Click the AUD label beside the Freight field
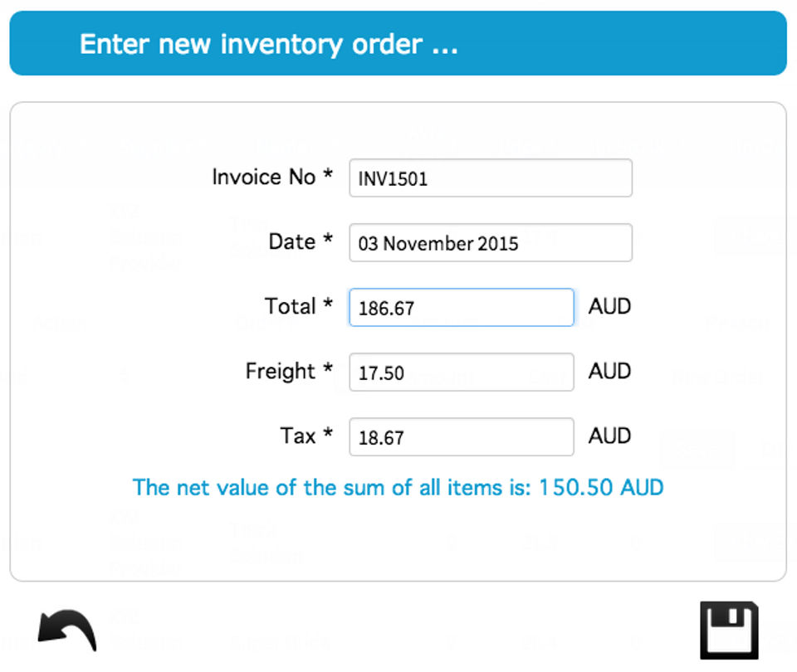This screenshot has width=797, height=672. pos(609,372)
